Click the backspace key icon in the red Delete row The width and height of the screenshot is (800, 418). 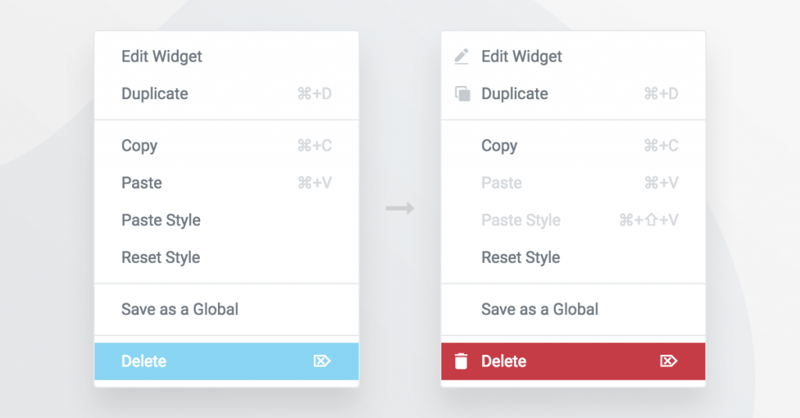point(668,361)
